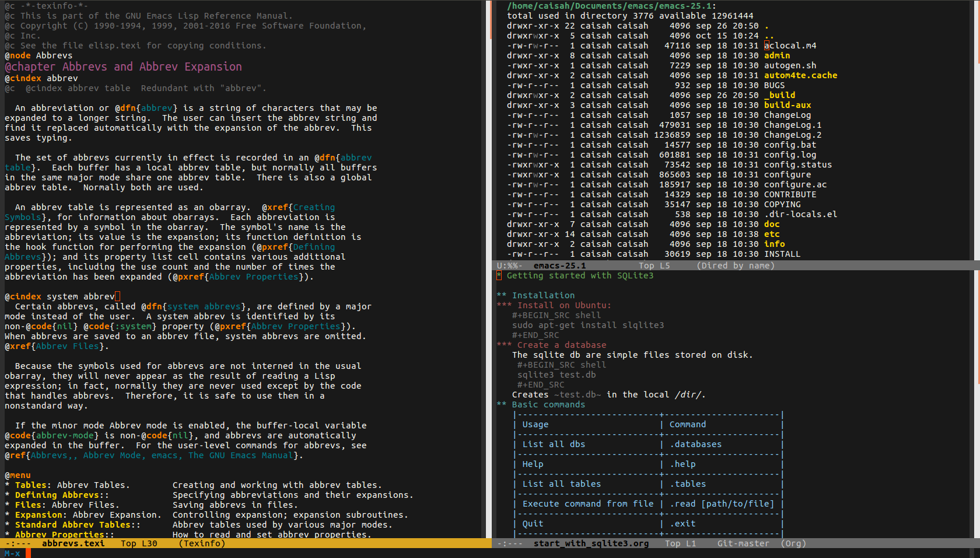Click the (Texinfo) mode indicator
Viewport: 980px width, 558px height.
click(202, 543)
